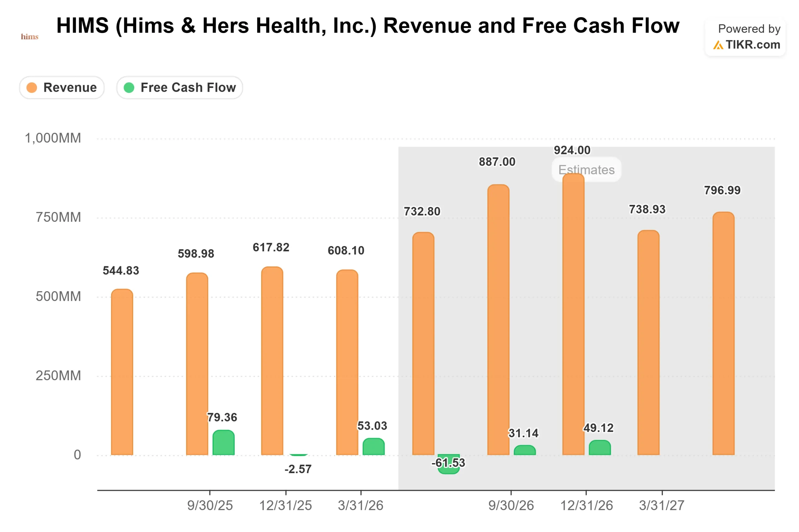Select the 79.36 free cash flow bar
This screenshot has width=799, height=532.
pyautogui.click(x=224, y=443)
